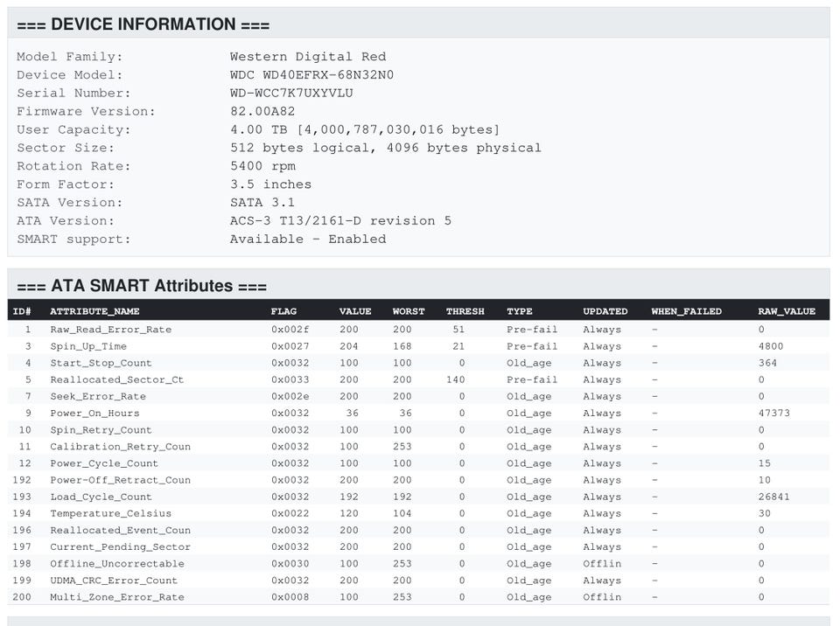Click the threshold 140 in Reallocated_Sector_Ct row
The image size is (840, 626).
pos(455,379)
